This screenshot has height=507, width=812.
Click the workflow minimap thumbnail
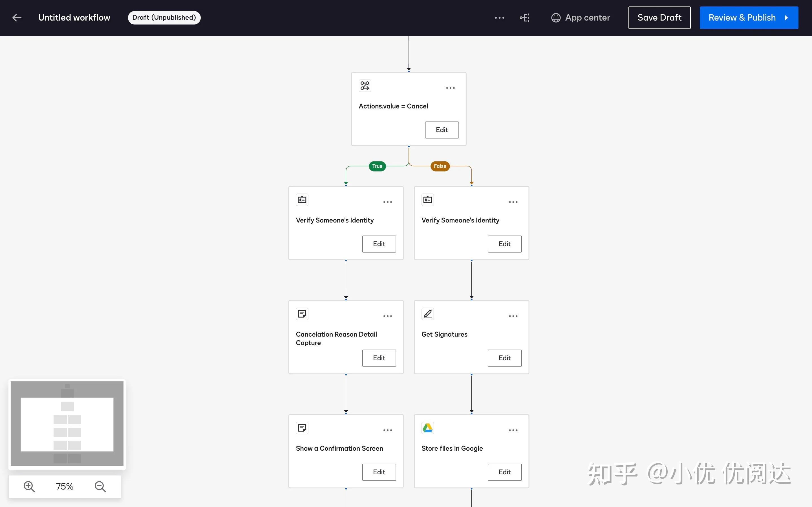[x=67, y=424]
